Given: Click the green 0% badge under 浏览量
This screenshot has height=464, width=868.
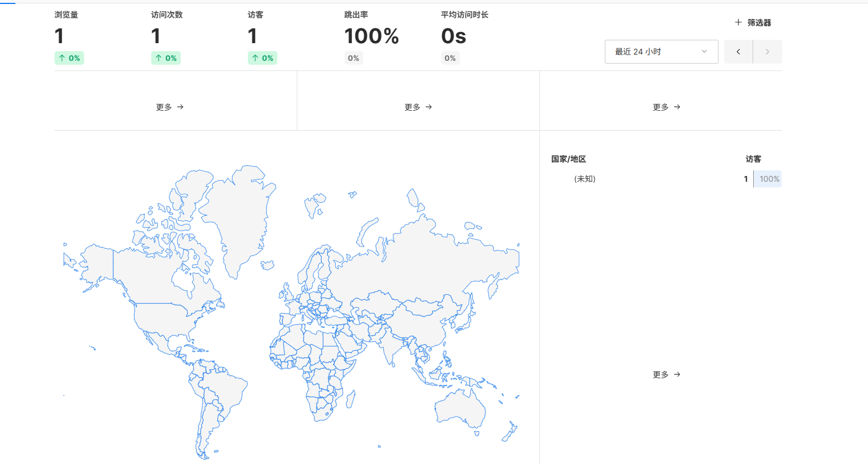Looking at the screenshot, I should [69, 58].
